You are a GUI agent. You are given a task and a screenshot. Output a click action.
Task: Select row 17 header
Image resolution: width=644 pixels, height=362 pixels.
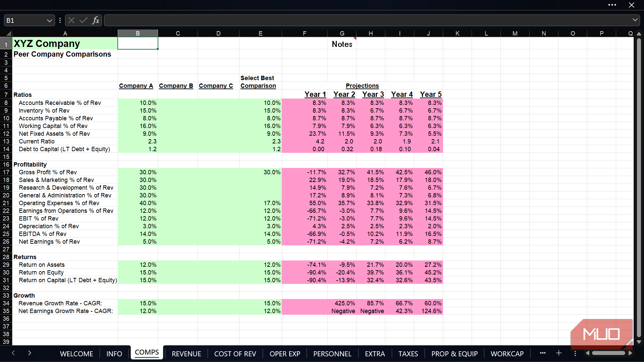tap(6, 172)
